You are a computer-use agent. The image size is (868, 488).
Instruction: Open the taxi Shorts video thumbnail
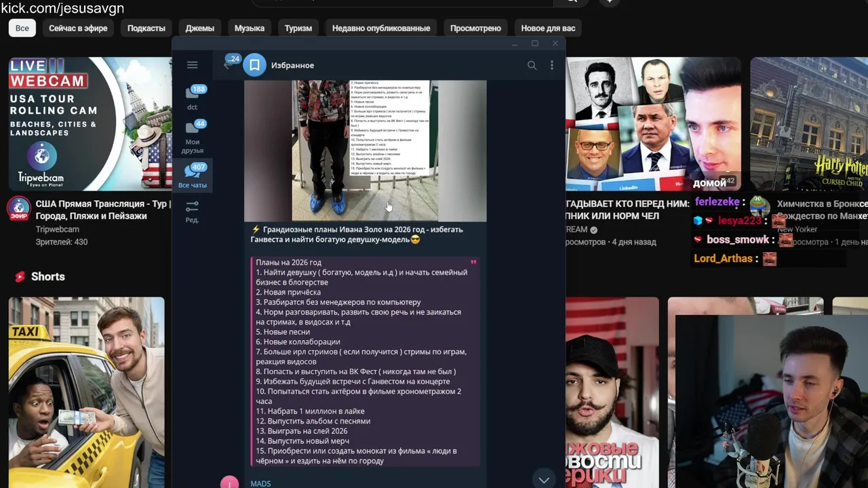(86, 392)
